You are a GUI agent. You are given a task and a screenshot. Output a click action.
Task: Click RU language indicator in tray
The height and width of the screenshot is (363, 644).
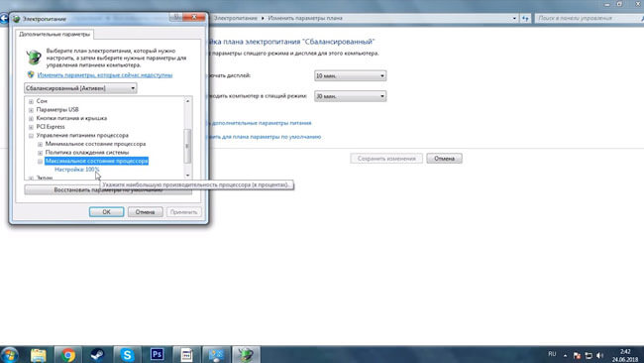click(x=552, y=354)
